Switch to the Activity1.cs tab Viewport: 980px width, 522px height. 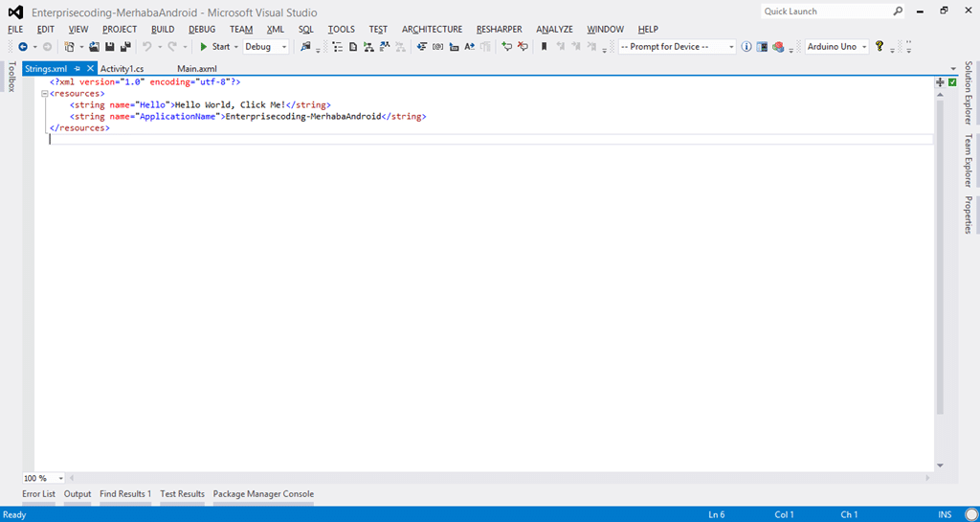click(122, 69)
